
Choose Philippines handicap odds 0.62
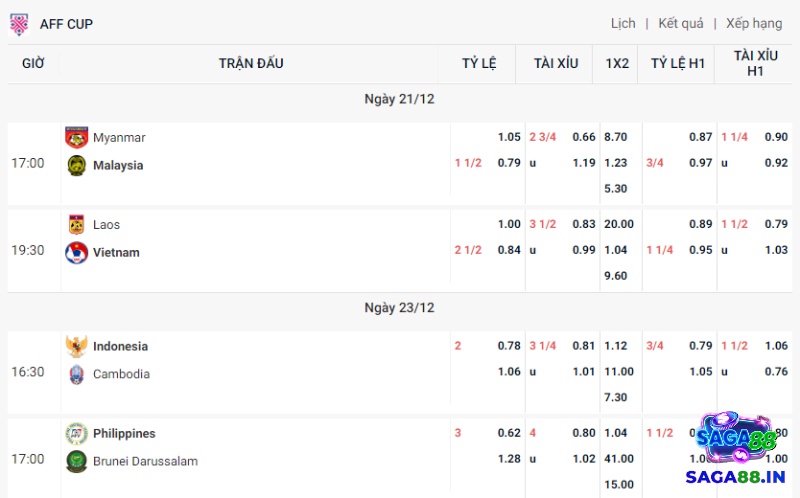(x=509, y=434)
